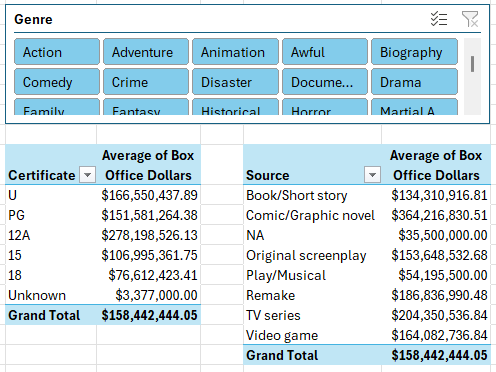Select the Horror genre button

pyautogui.click(x=325, y=107)
